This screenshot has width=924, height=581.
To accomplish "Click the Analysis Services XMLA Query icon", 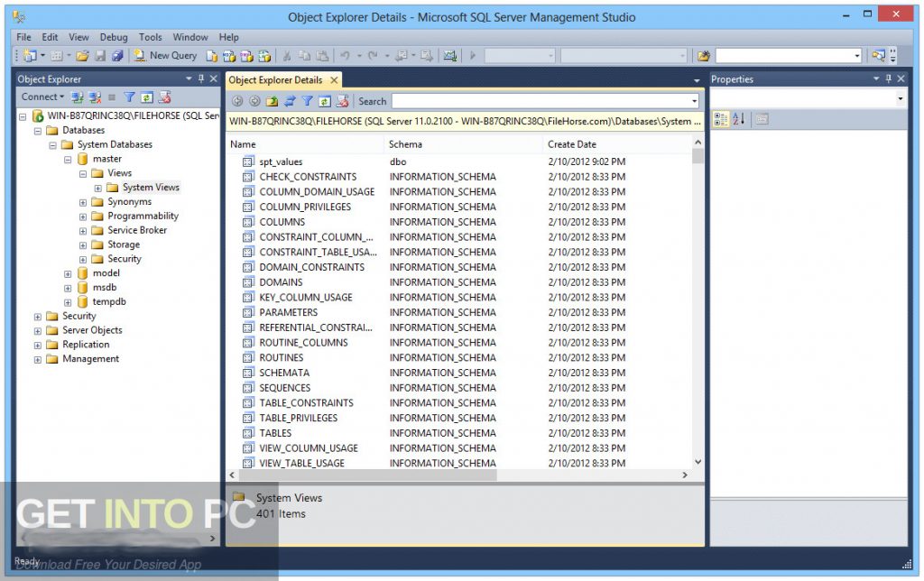I will tap(264, 56).
